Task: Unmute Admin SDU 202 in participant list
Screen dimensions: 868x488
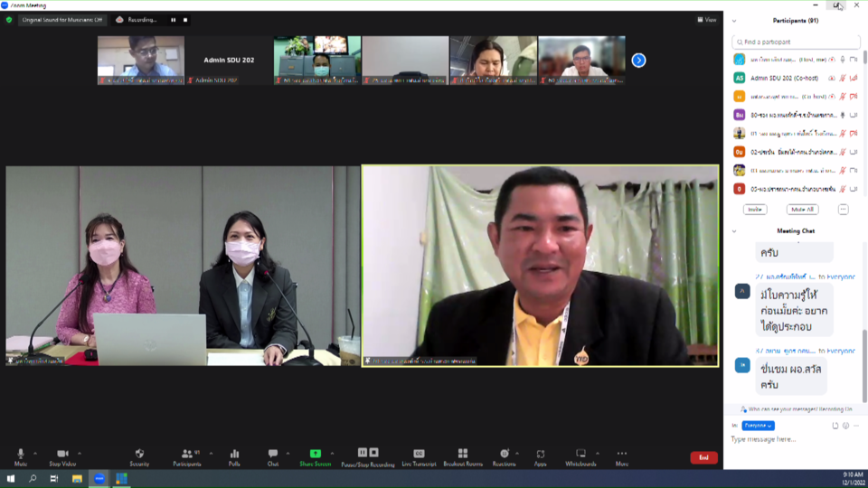Action: click(843, 78)
